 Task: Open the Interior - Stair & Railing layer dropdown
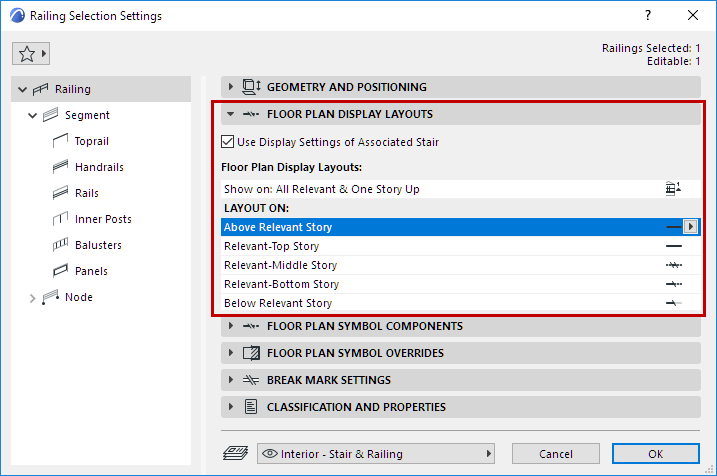(x=377, y=454)
